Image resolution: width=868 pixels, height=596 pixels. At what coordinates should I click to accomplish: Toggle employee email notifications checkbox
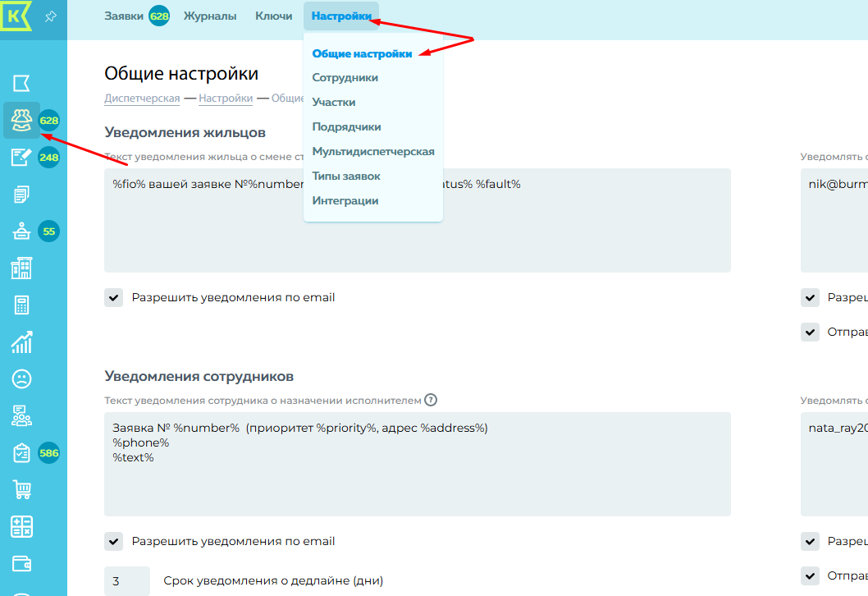pos(114,541)
